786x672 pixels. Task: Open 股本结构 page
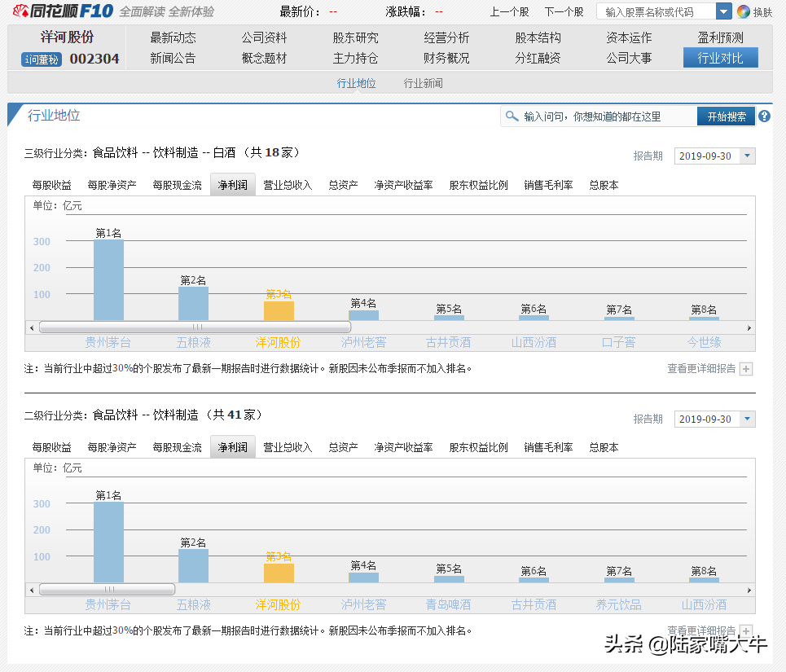[538, 37]
